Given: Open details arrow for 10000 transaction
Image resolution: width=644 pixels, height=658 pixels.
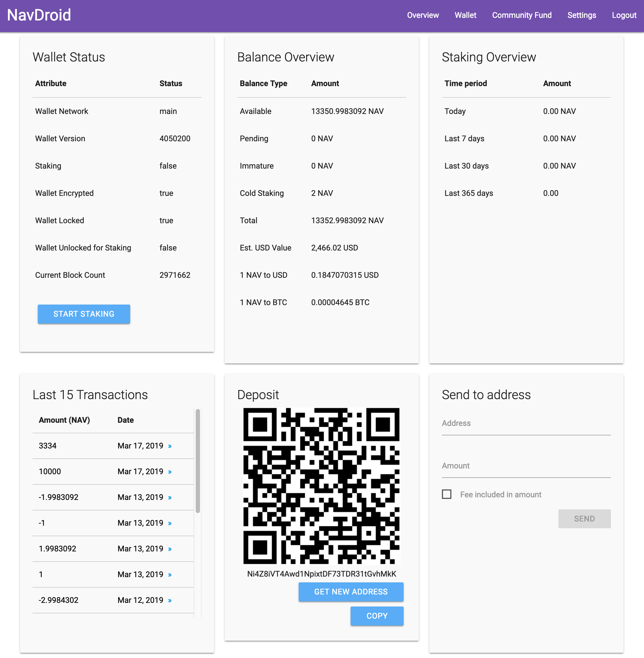Looking at the screenshot, I should [170, 472].
